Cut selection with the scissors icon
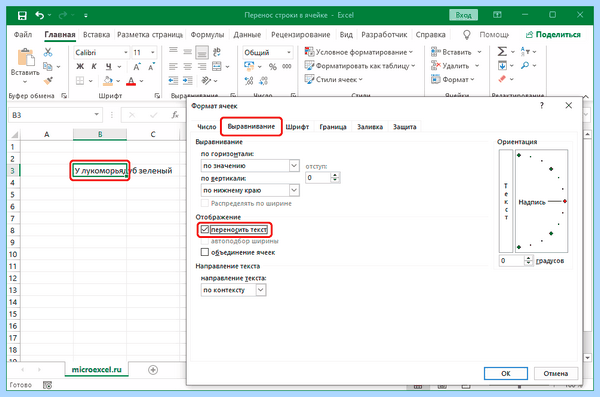 (48, 52)
